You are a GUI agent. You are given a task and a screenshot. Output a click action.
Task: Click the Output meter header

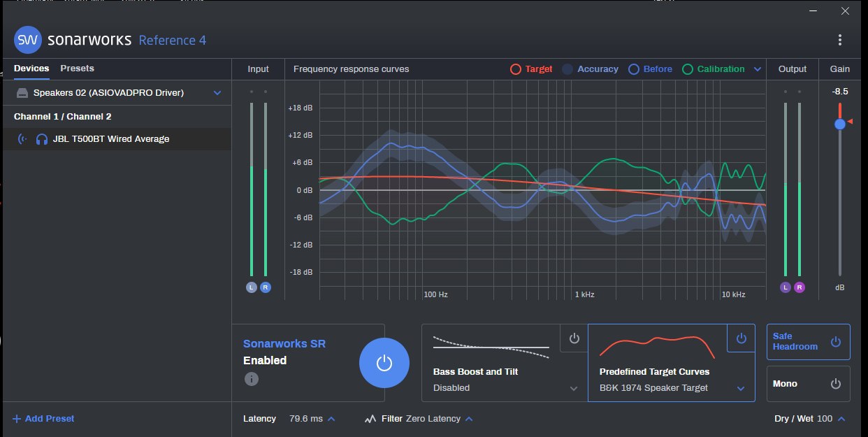[x=793, y=69]
